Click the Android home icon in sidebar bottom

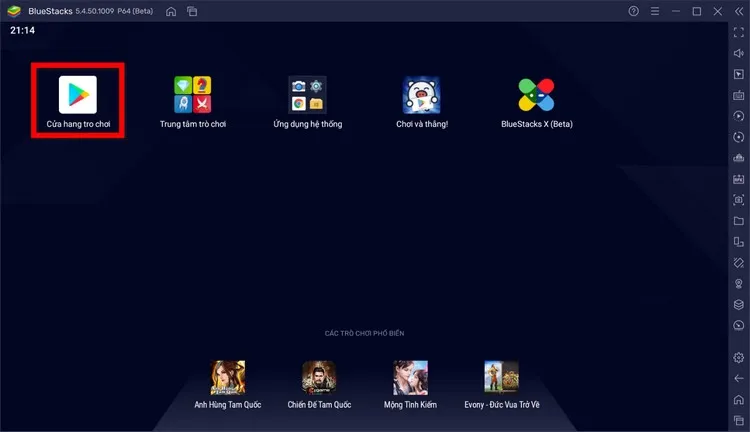click(x=739, y=399)
